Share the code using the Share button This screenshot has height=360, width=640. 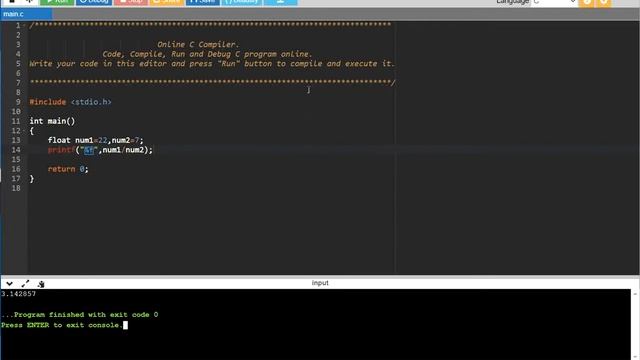click(x=166, y=2)
